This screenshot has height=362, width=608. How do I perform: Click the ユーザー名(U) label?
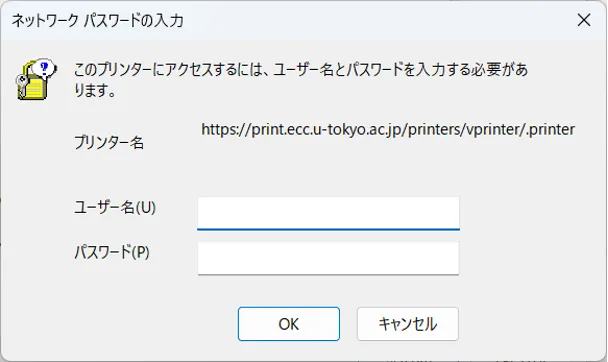tap(115, 207)
